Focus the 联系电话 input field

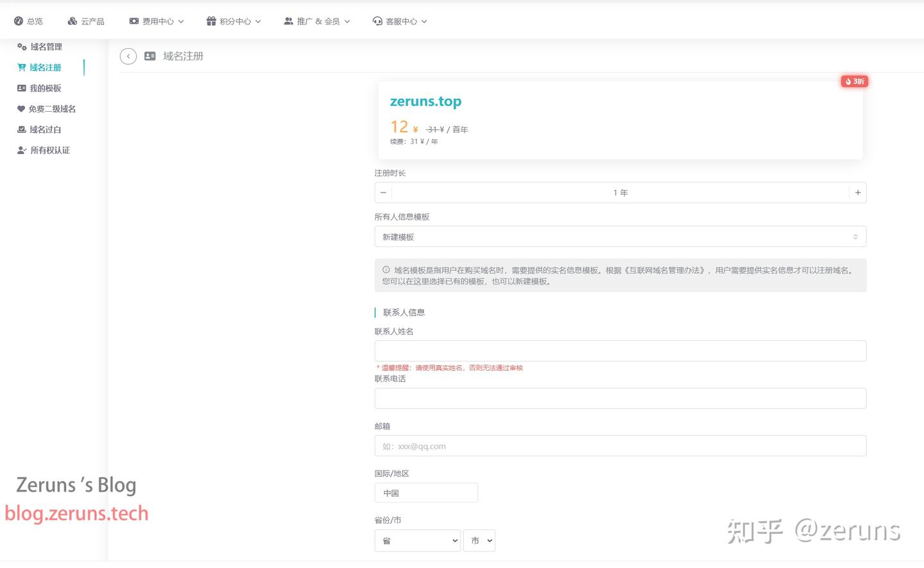pos(620,399)
